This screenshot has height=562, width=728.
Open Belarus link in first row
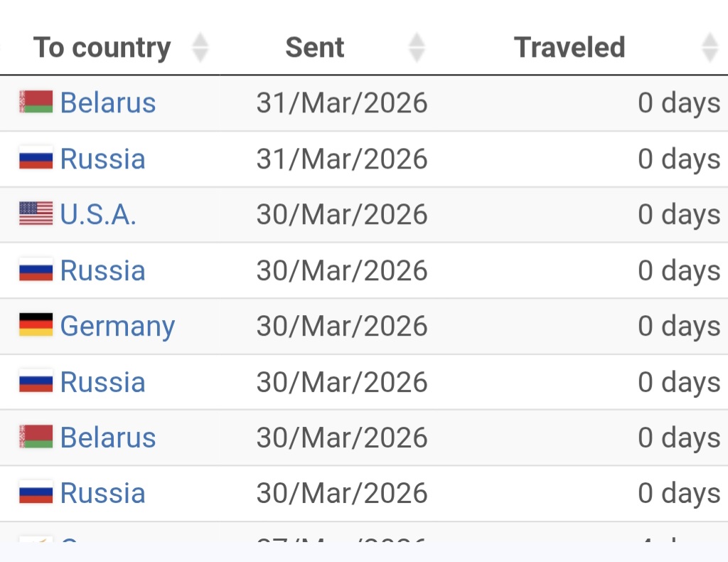tap(107, 102)
